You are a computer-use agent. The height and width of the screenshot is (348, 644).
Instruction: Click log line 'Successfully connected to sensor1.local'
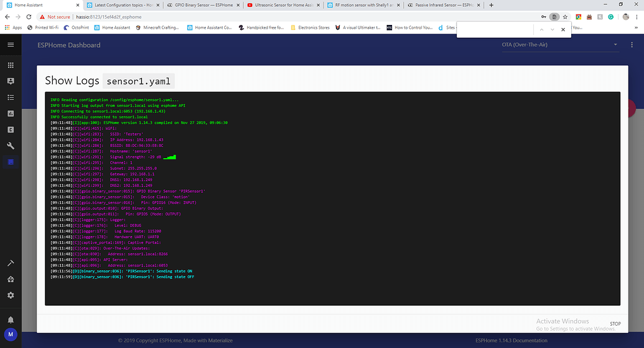point(99,117)
